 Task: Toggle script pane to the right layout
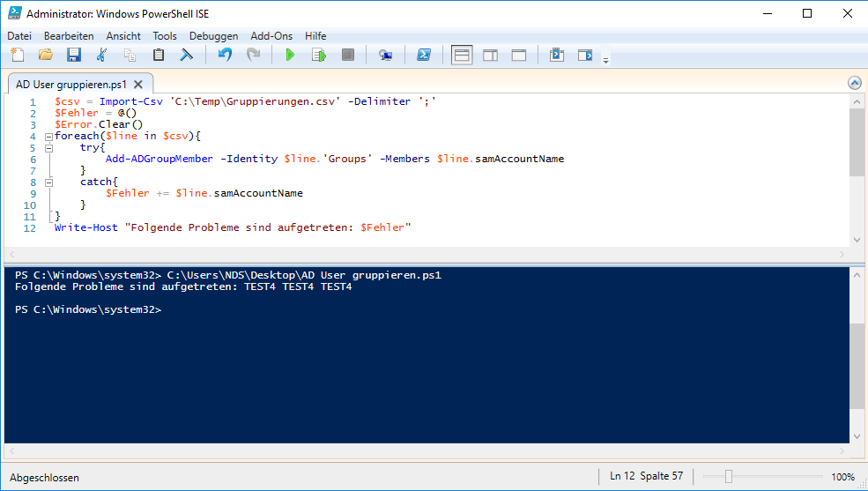(x=490, y=56)
